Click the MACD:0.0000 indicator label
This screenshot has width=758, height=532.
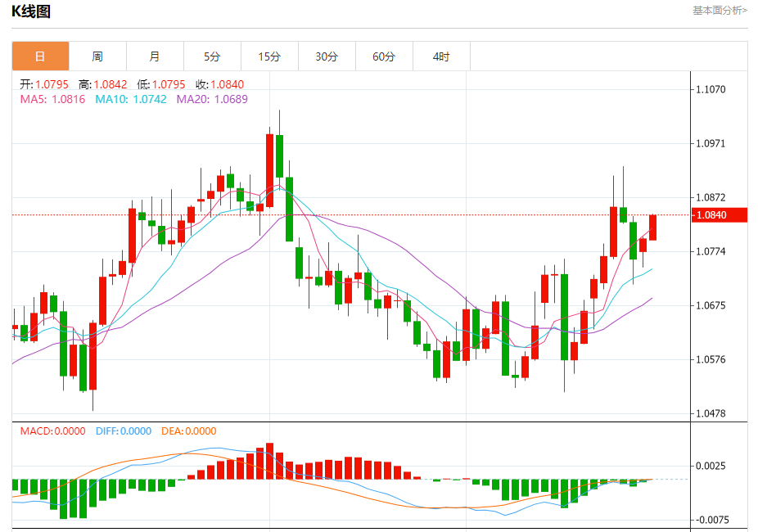click(52, 431)
